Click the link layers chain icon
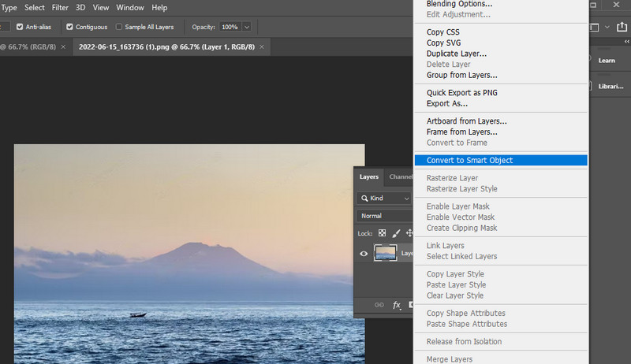Image resolution: width=631 pixels, height=364 pixels. click(x=379, y=304)
